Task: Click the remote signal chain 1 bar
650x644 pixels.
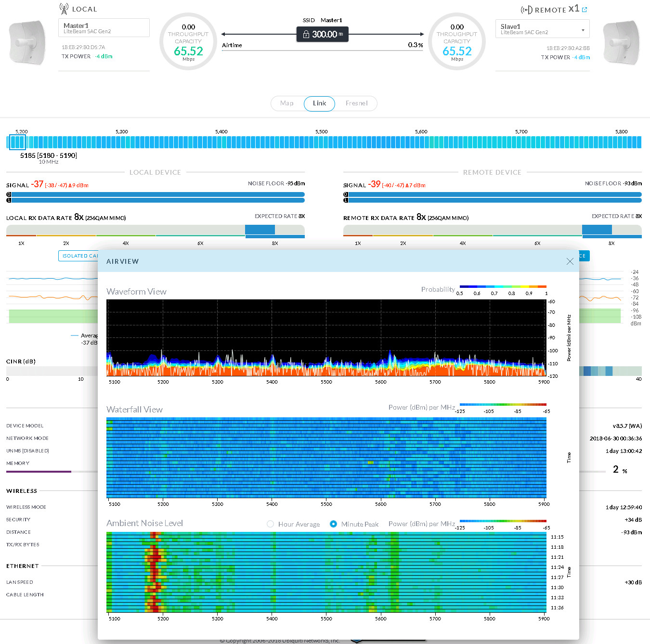Action: pos(493,200)
